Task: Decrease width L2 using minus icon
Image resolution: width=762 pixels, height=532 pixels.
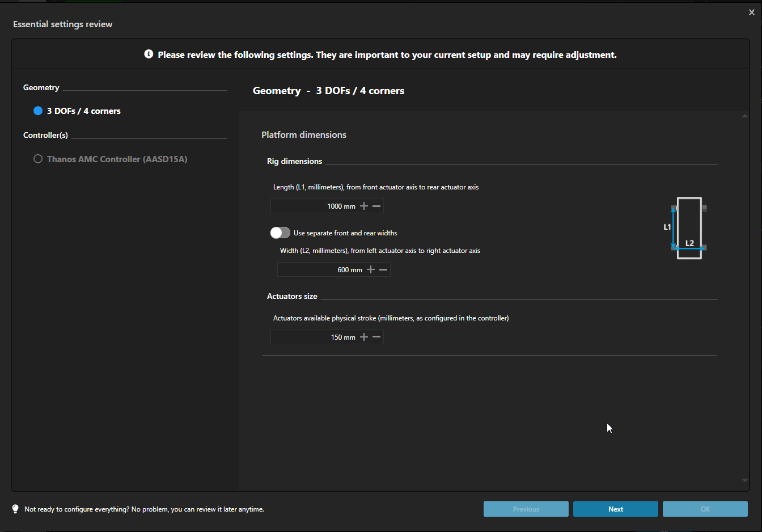Action: [383, 270]
